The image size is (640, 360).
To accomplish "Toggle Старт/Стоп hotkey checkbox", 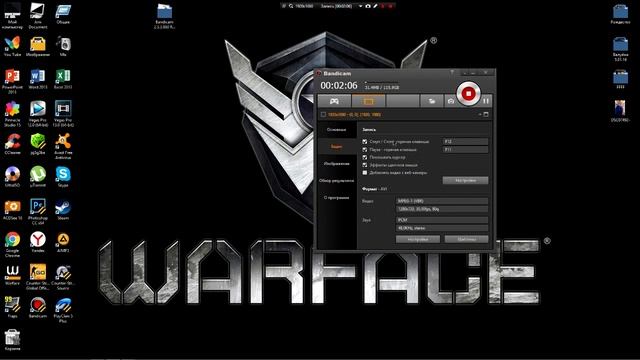I will pos(365,142).
